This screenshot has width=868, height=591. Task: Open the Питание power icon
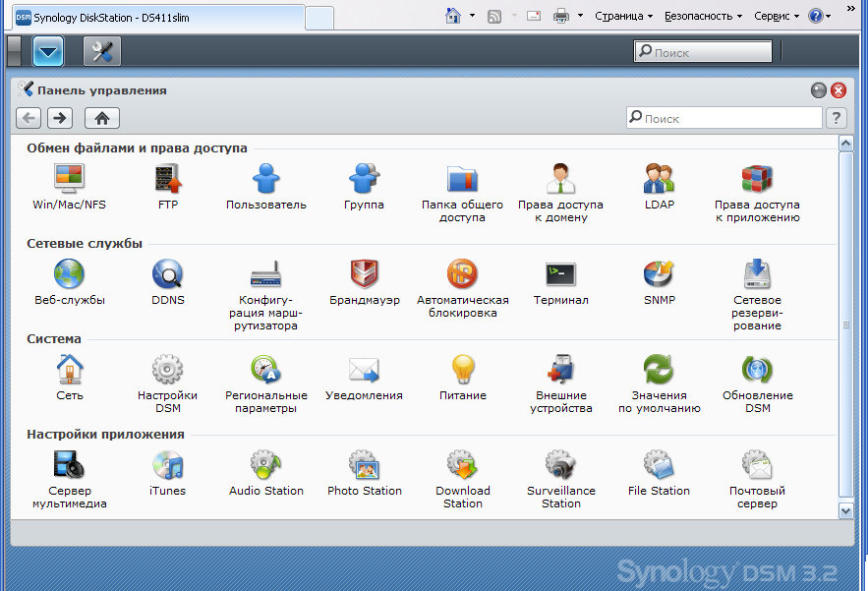point(462,369)
